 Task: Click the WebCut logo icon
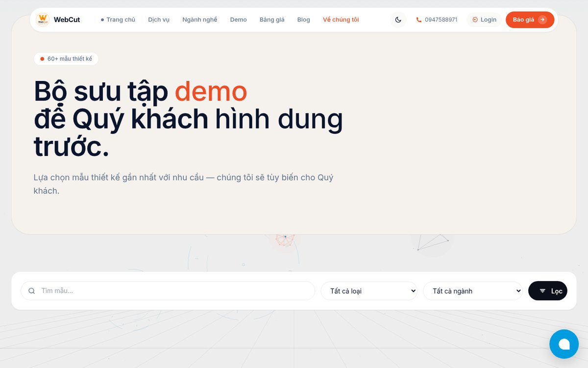click(43, 20)
